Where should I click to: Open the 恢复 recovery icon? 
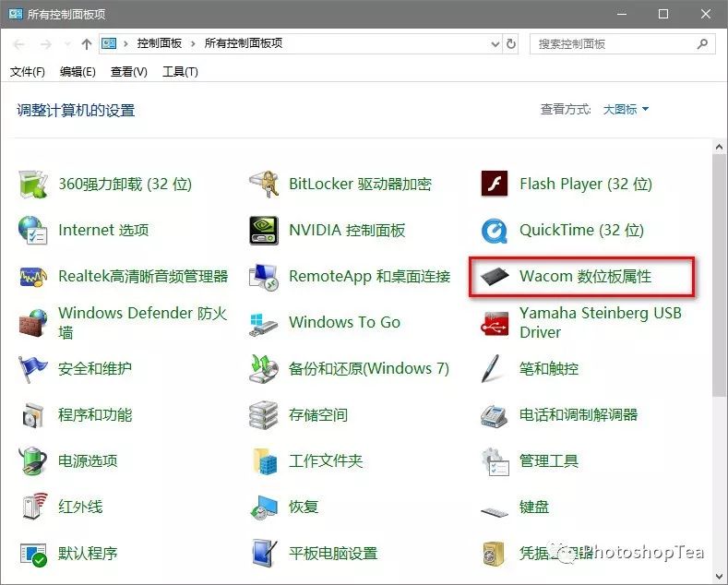264,507
